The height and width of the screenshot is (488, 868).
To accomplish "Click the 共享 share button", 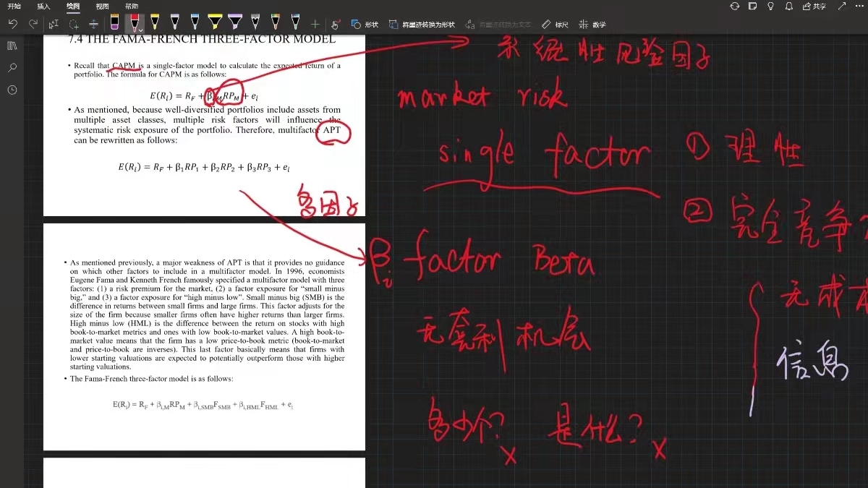I will click(x=814, y=6).
